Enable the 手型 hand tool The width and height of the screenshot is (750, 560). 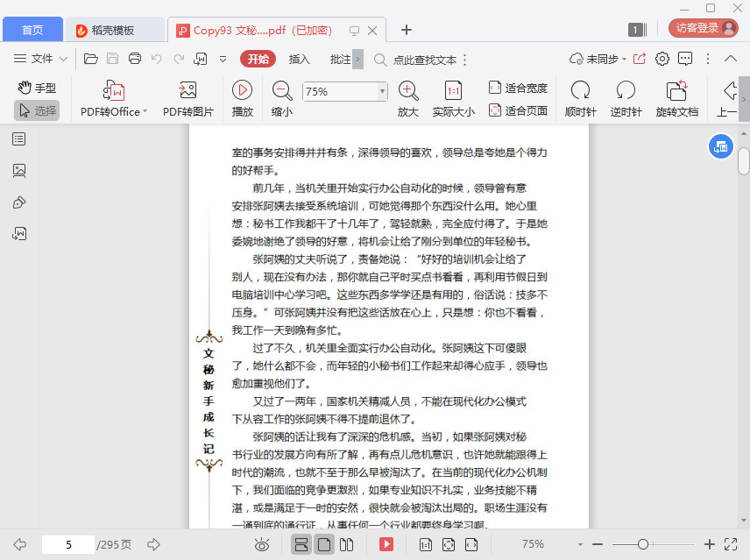(37, 88)
